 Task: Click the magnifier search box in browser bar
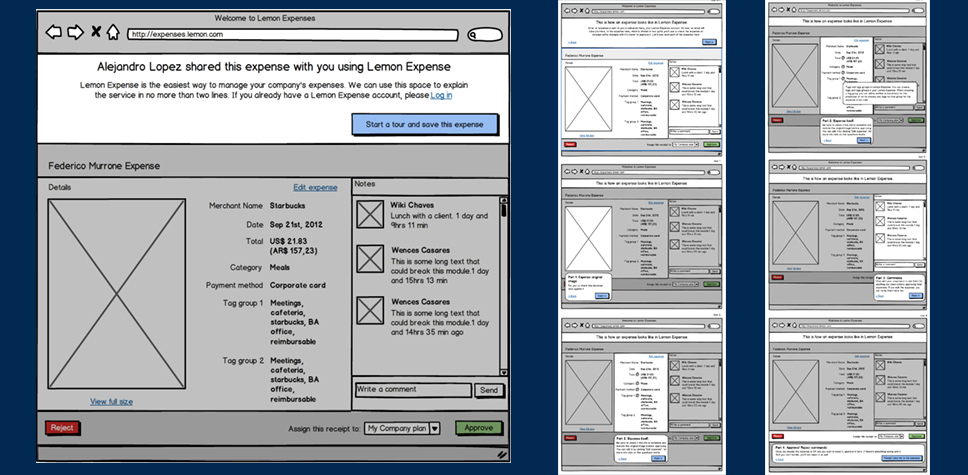(485, 35)
